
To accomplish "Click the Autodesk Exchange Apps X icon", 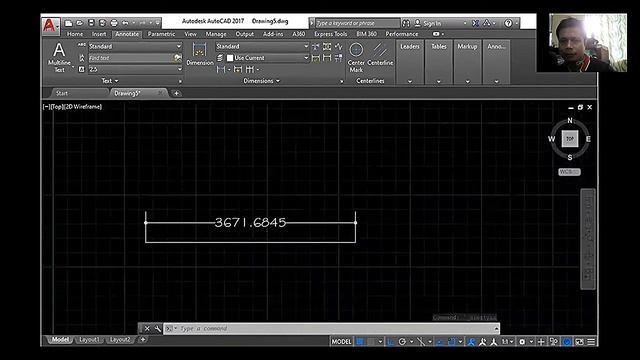I will point(475,23).
